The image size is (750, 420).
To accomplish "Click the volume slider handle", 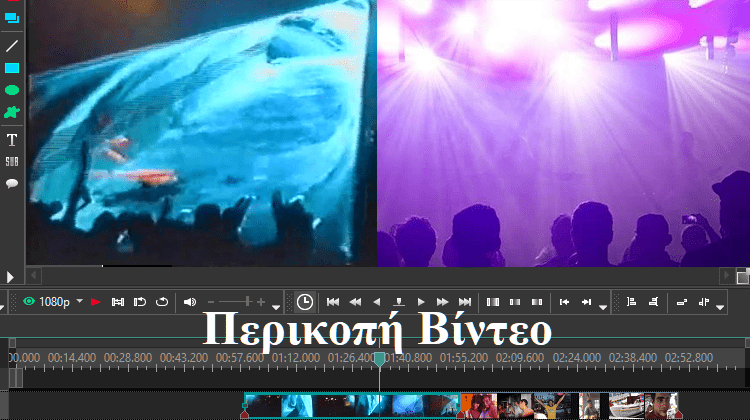I will pos(247,302).
